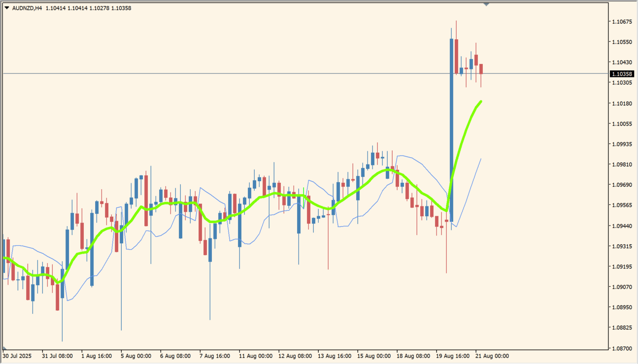638x364 pixels.
Task: Click the current price label 1.10358
Action: click(x=622, y=74)
